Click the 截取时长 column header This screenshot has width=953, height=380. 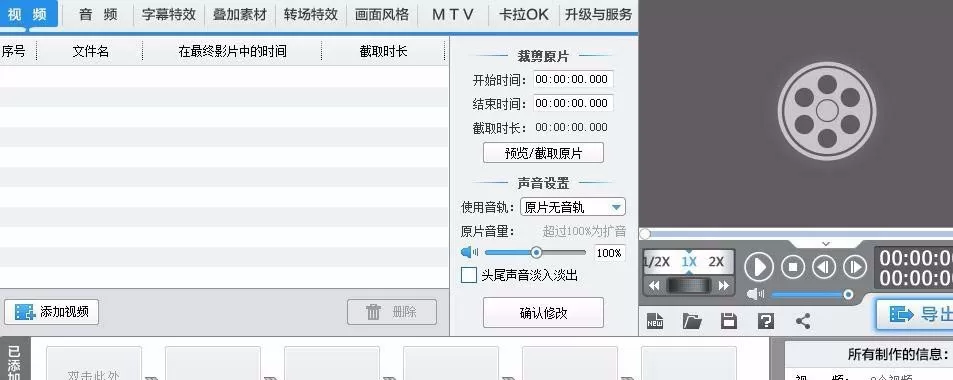tap(383, 51)
